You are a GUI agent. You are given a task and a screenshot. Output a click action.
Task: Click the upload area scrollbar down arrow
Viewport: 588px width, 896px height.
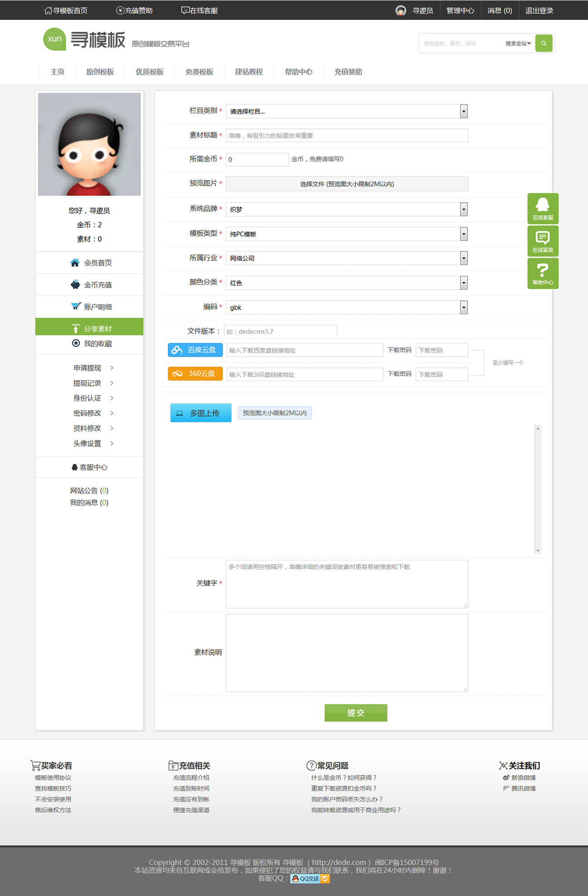pos(538,551)
